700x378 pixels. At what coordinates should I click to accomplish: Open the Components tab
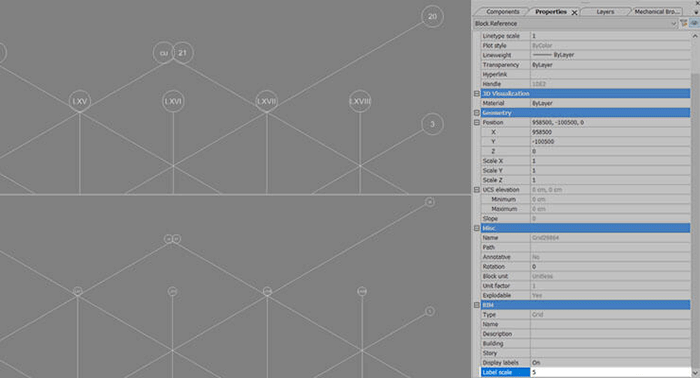[x=502, y=12]
